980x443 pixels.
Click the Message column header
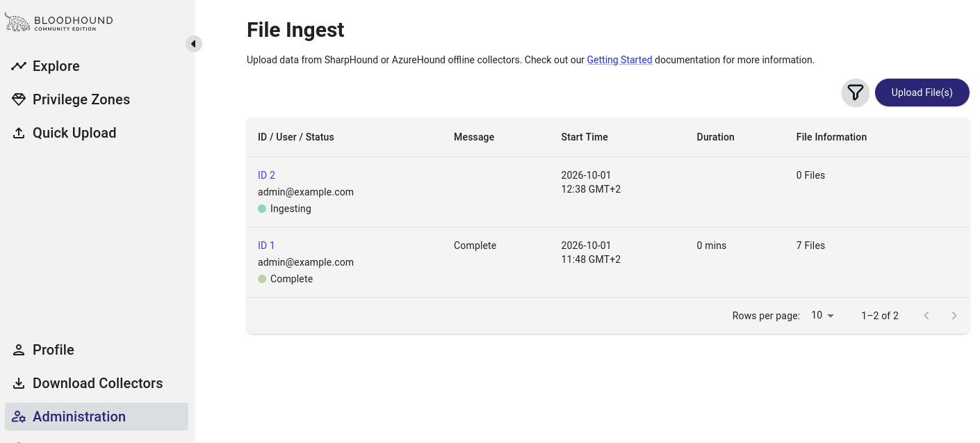474,137
